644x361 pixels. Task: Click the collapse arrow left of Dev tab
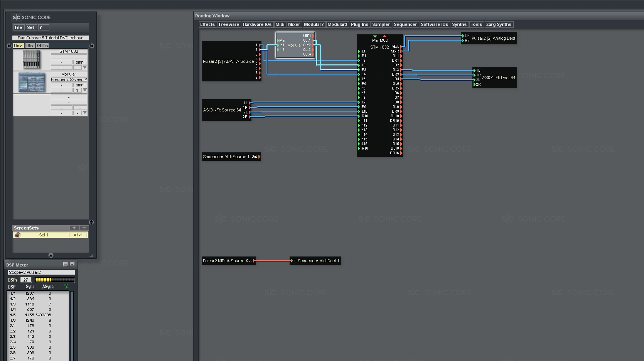(x=9, y=46)
